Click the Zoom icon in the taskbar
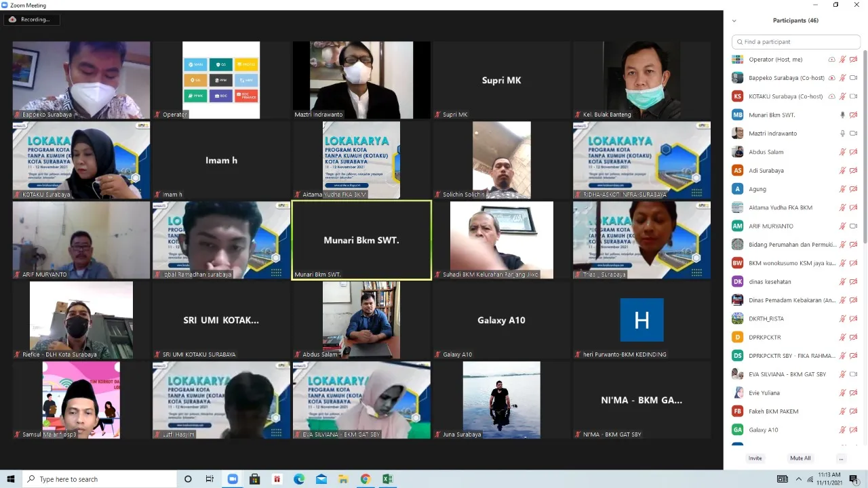The height and width of the screenshot is (488, 868). pos(232,479)
